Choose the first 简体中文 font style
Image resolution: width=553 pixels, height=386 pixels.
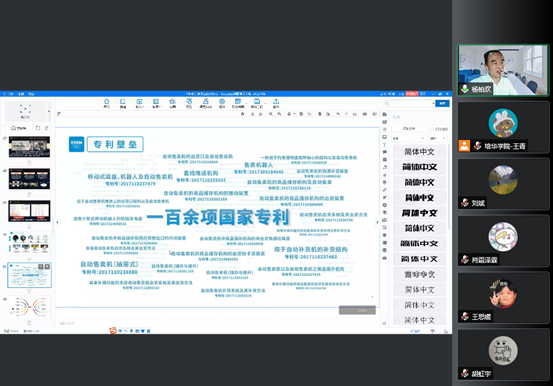tap(419, 152)
